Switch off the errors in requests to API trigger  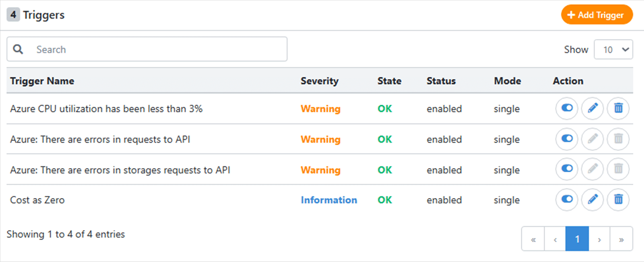coord(567,139)
